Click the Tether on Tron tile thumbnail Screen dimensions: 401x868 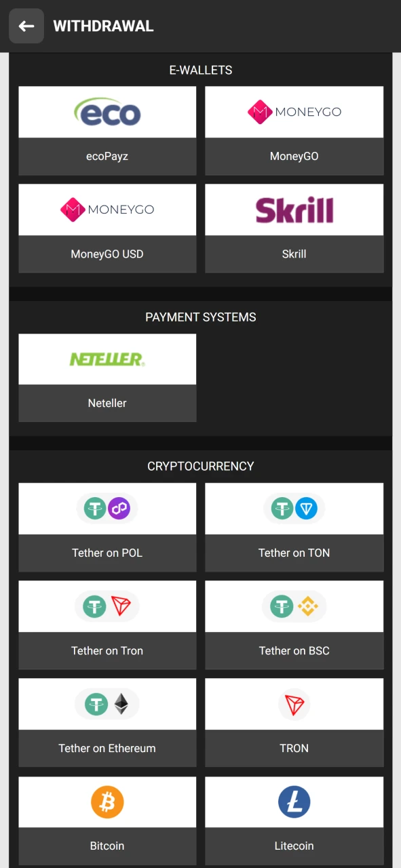(x=107, y=606)
